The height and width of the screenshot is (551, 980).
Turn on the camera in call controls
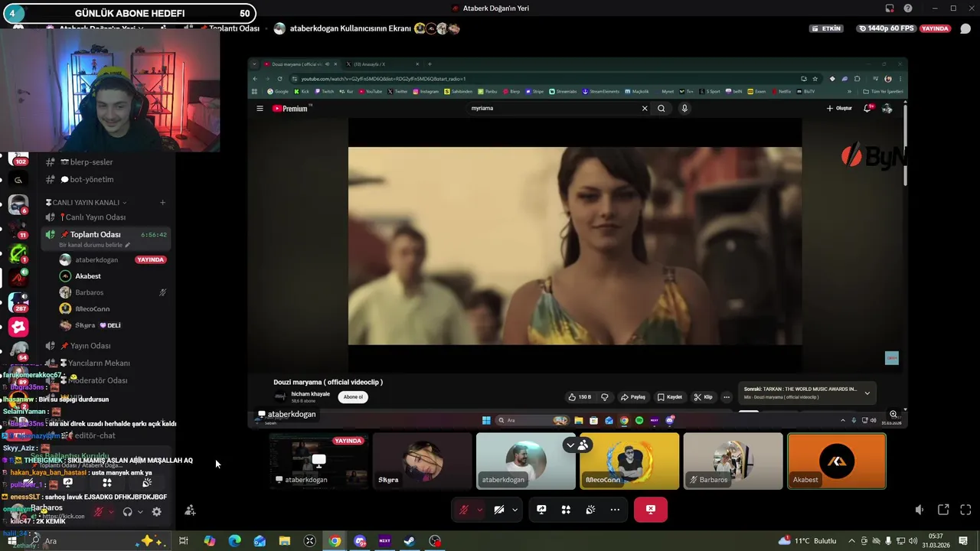click(x=498, y=510)
